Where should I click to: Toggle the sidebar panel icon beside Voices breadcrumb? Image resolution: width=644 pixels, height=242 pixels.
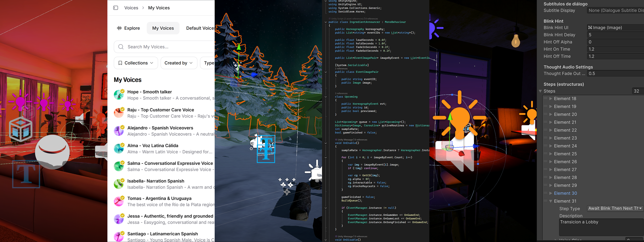click(116, 8)
